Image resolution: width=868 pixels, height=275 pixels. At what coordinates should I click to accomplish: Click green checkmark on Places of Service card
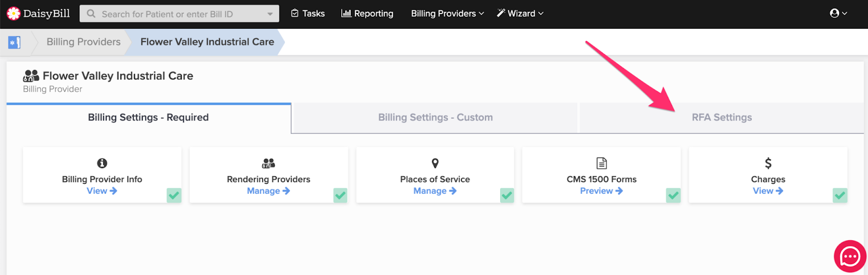tap(507, 195)
